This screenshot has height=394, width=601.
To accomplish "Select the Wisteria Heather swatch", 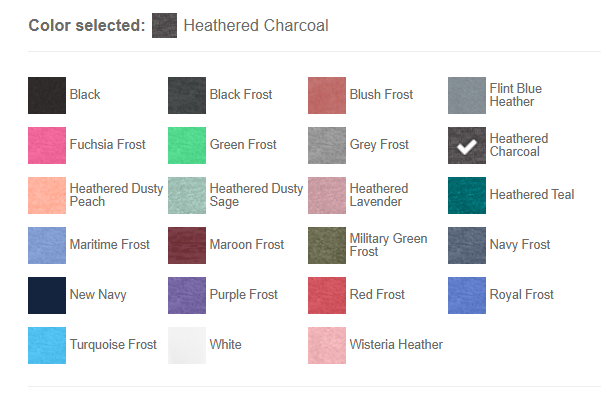I will pyautogui.click(x=327, y=345).
